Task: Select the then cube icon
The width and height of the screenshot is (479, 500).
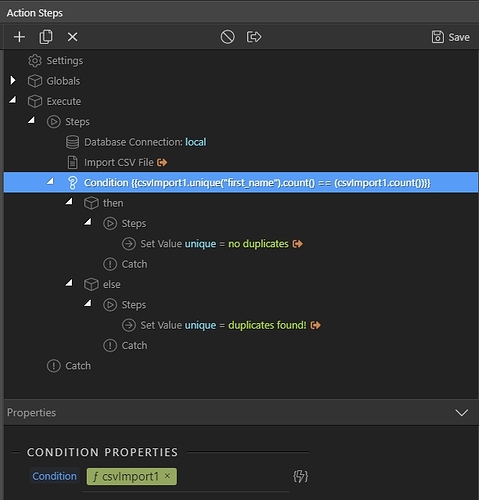Action: 91,203
